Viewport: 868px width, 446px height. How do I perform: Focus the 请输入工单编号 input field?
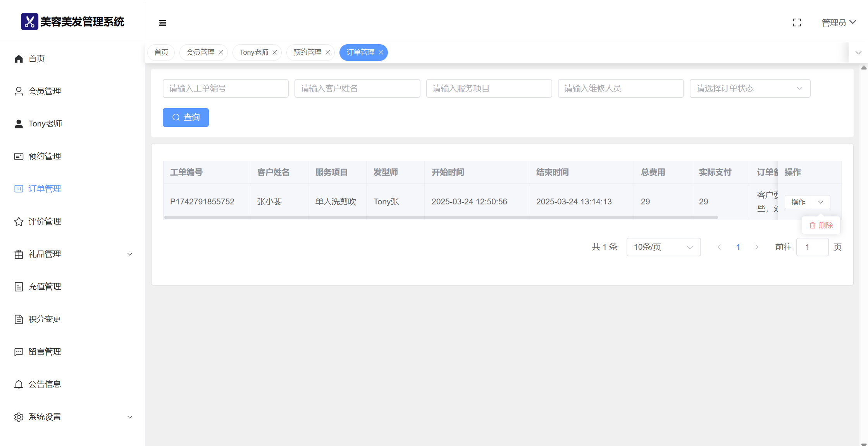[226, 88]
